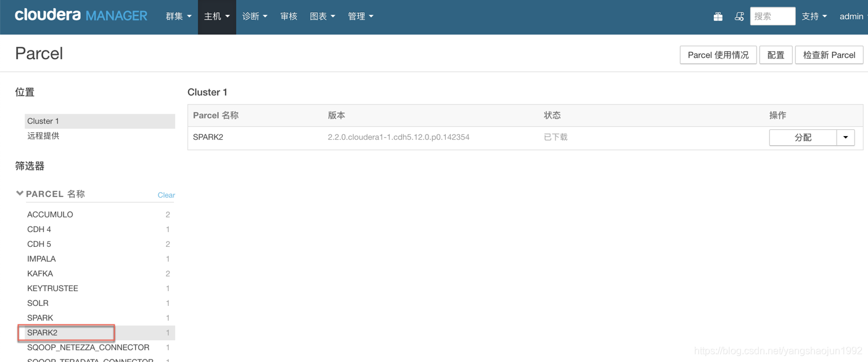The height and width of the screenshot is (362, 868).
Task: Click the 状态 column header
Action: [x=552, y=116]
